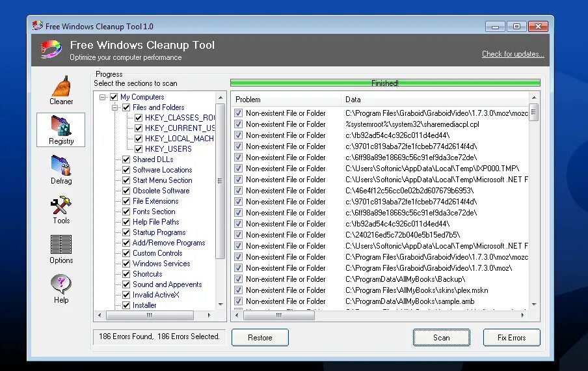Select the HKEY_LOCAL_MACHINE tree item
Viewport: 588px width, 371px height.
pos(180,139)
